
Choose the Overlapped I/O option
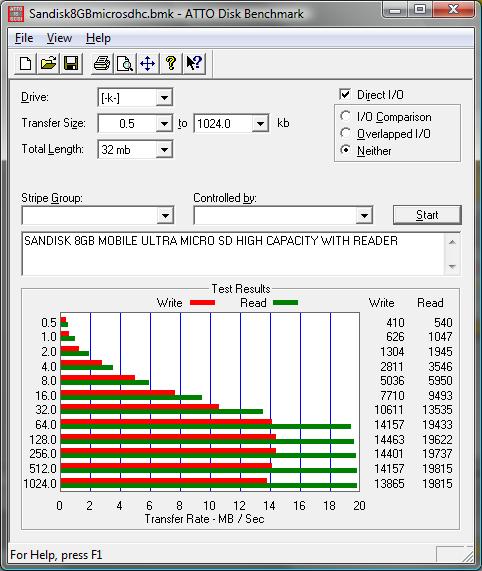345,133
